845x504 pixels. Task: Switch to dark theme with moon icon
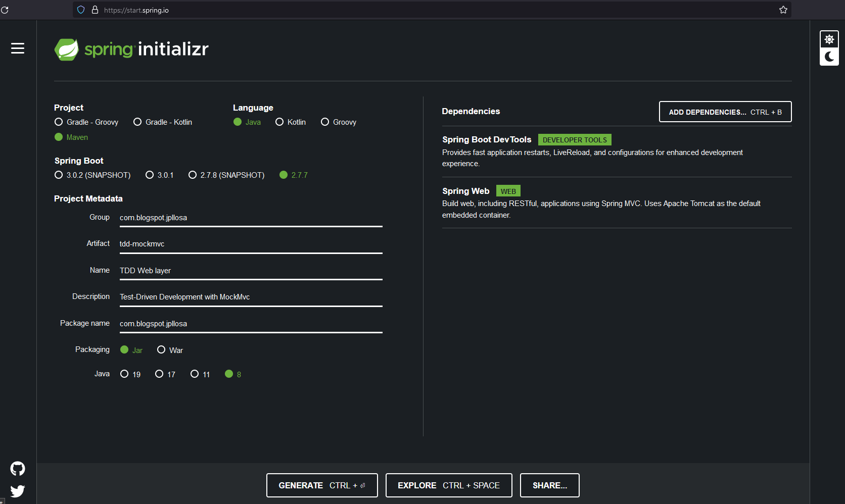[x=829, y=57]
